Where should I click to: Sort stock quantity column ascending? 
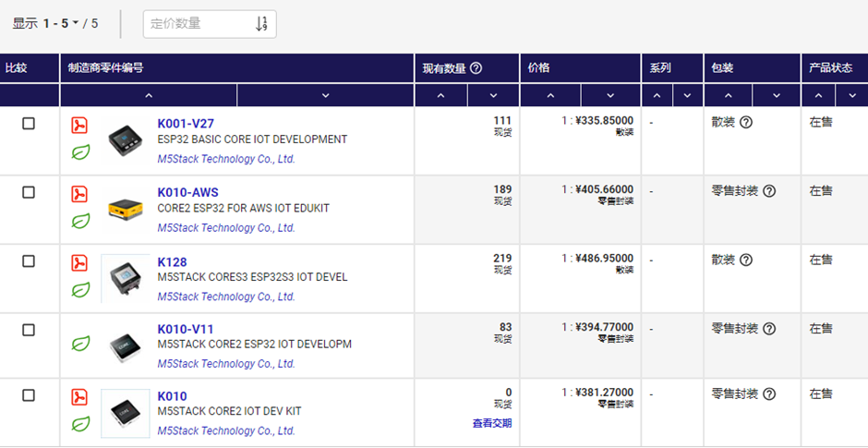tap(440, 96)
